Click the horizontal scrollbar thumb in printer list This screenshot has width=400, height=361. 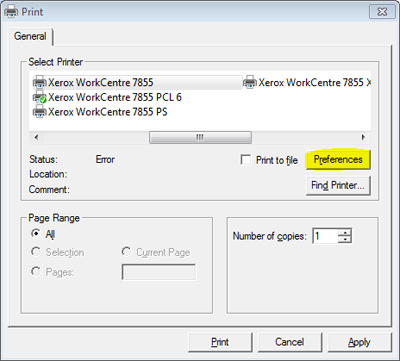click(200, 137)
